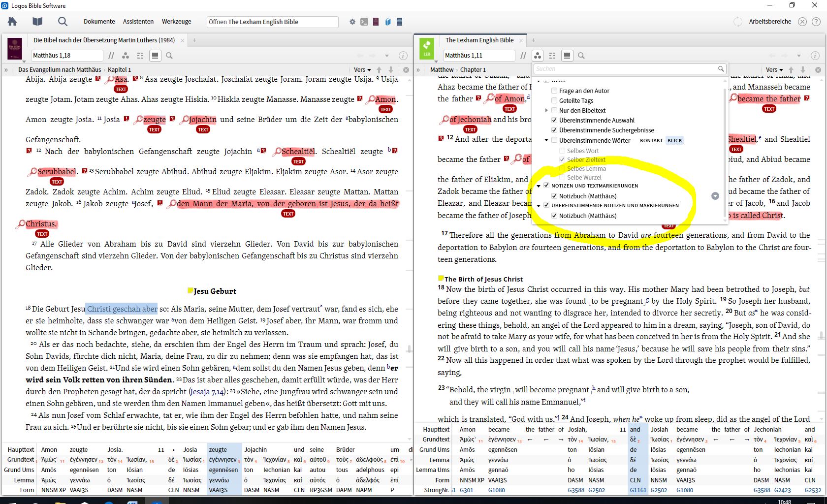The height and width of the screenshot is (504, 827).
Task: Close the locator bar in Luther panel
Action: click(x=406, y=70)
